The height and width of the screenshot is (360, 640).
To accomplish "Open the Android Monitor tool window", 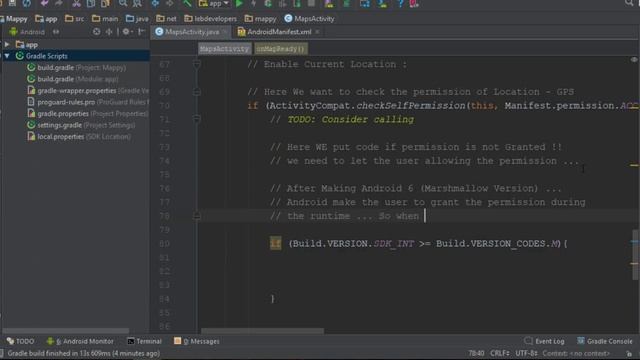I will (80, 341).
